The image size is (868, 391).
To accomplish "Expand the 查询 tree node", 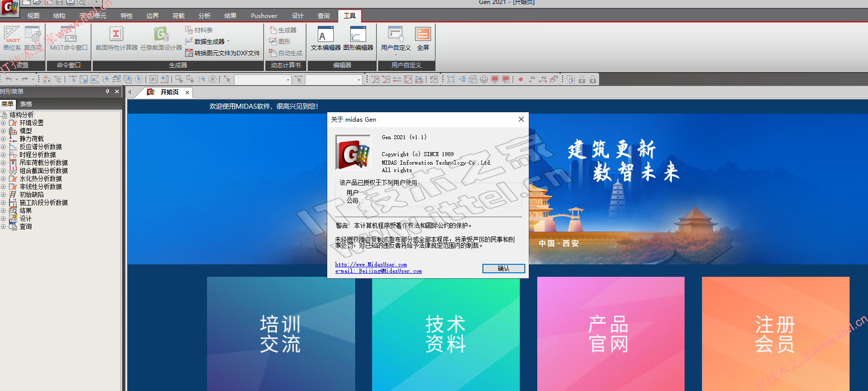I will pos(3,226).
